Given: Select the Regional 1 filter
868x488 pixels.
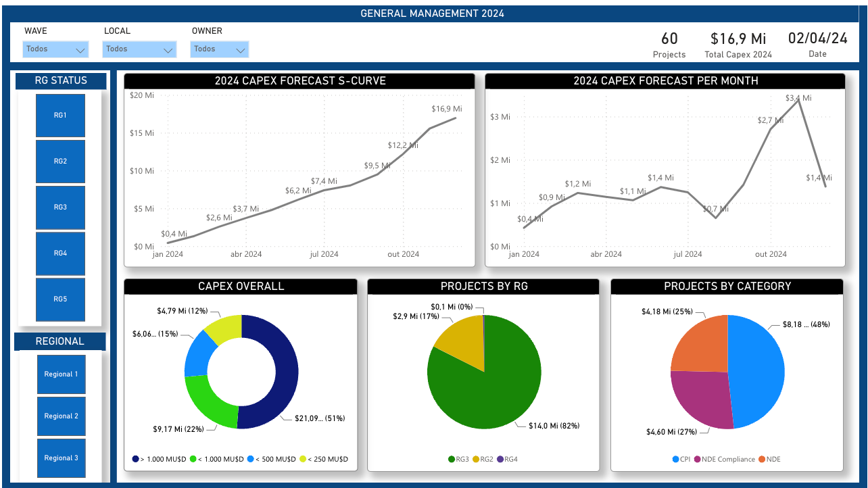Looking at the screenshot, I should (x=61, y=374).
